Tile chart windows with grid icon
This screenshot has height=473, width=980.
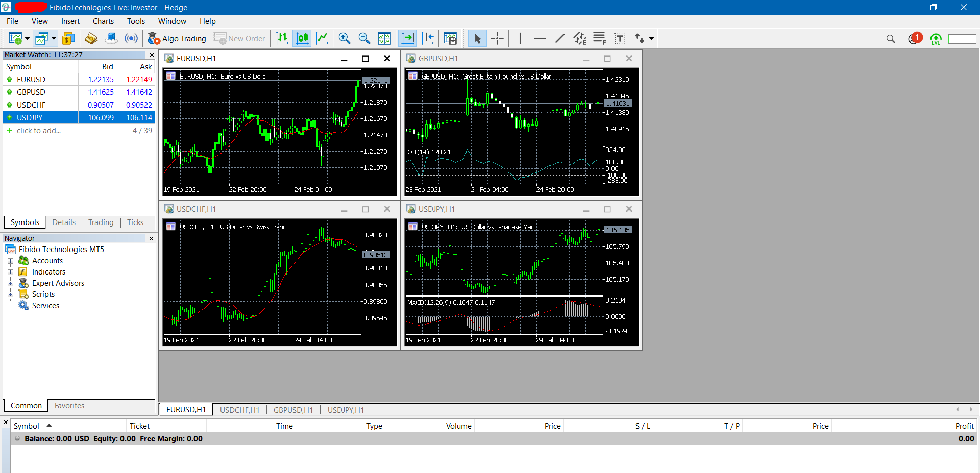click(x=384, y=38)
